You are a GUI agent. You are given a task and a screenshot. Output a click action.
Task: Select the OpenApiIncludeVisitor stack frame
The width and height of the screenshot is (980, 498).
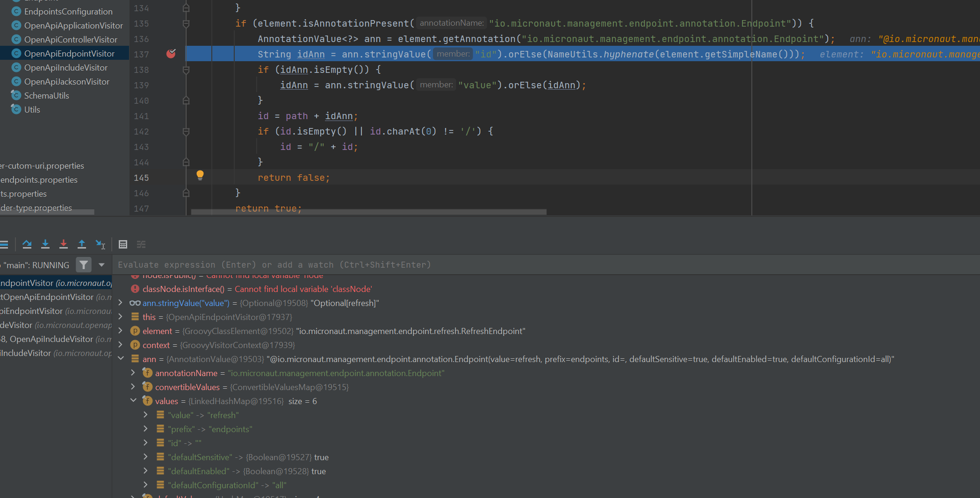coord(56,339)
